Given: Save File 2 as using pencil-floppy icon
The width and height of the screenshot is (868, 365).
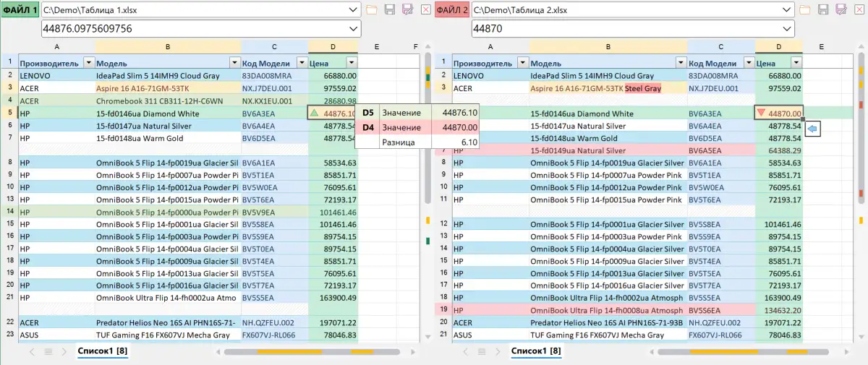Looking at the screenshot, I should click(x=841, y=9).
